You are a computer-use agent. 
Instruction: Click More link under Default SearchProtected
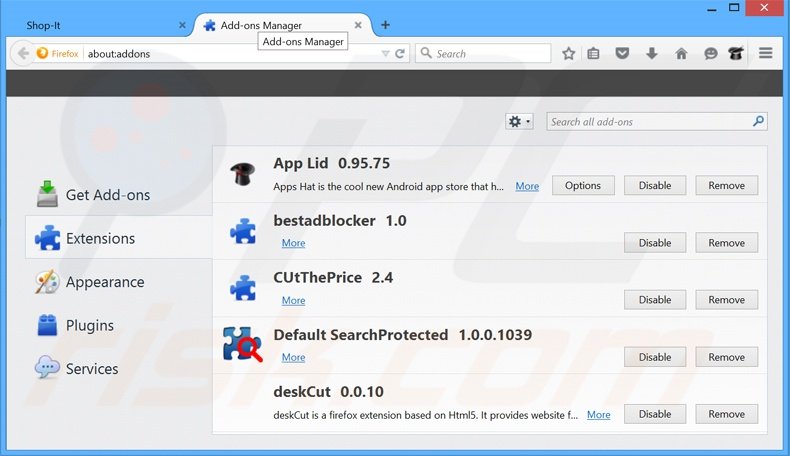pos(293,357)
